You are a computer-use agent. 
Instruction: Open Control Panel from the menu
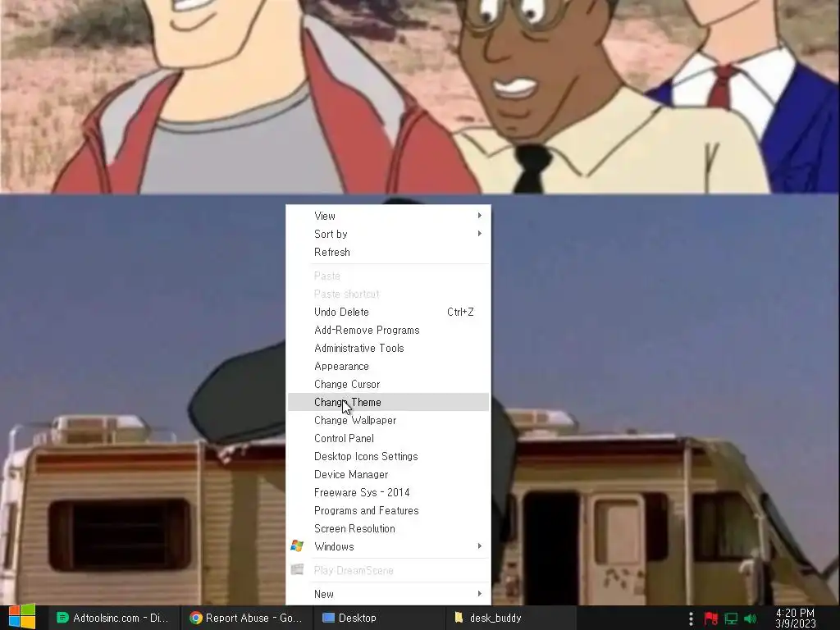(388, 438)
